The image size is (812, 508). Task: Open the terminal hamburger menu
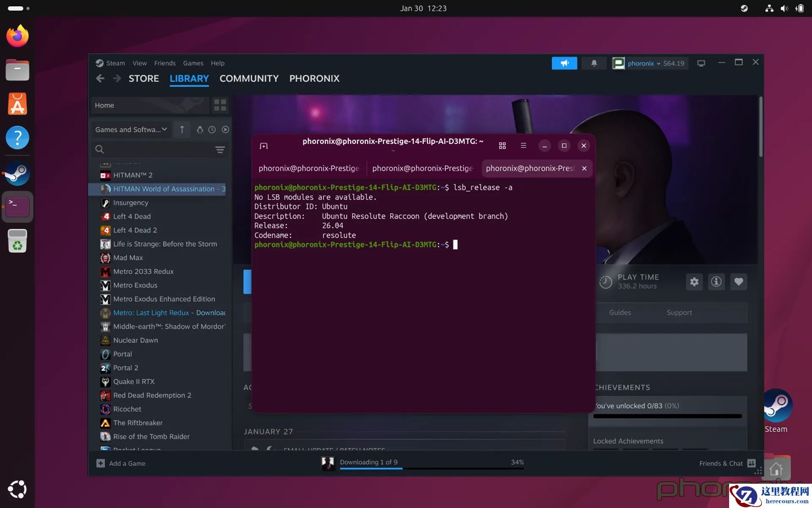point(523,146)
